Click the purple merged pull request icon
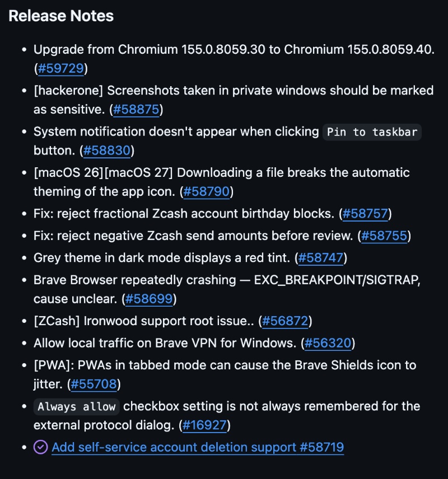448x479 pixels. point(40,447)
